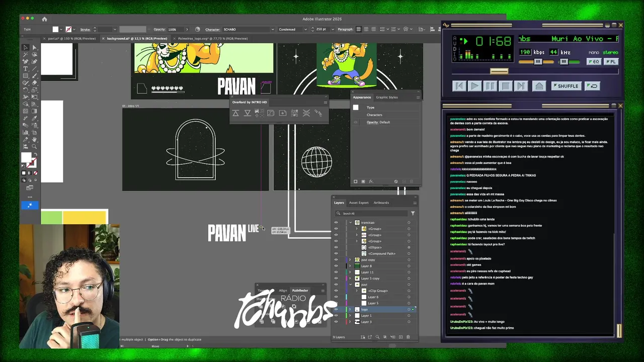
Task: Click the Add New Effect fx icon
Action: click(371, 182)
